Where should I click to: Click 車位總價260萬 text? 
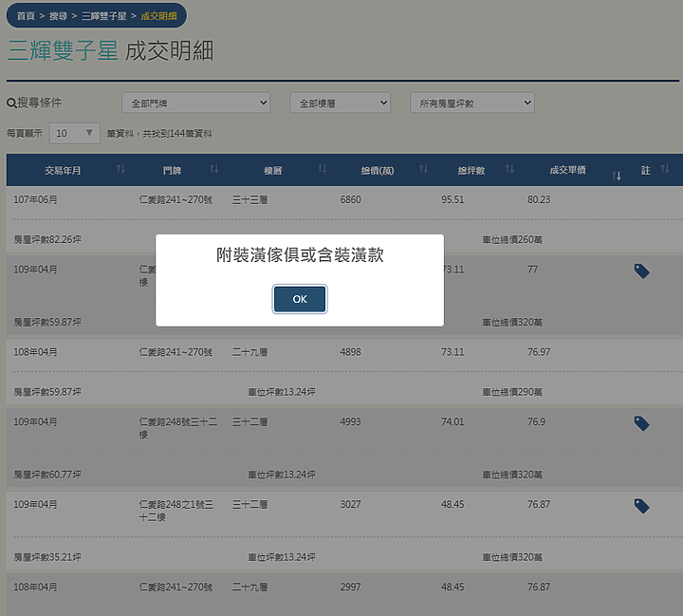click(512, 239)
